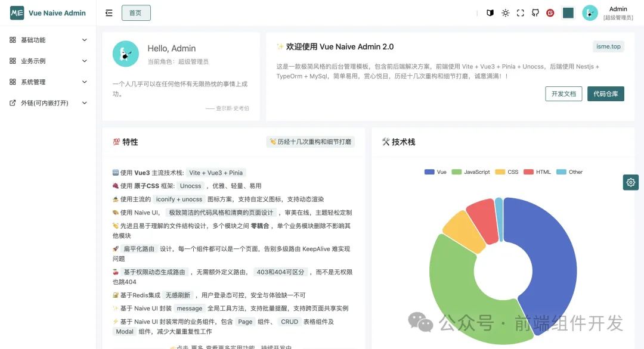The height and width of the screenshot is (349, 644).
Task: Open the 外链(可内嵌打开) menu item
Action: pos(48,103)
